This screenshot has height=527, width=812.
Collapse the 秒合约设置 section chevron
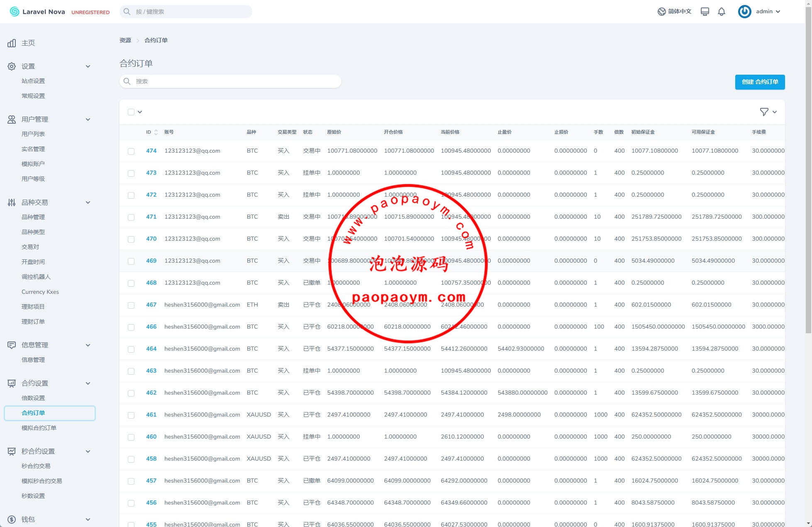(88, 451)
